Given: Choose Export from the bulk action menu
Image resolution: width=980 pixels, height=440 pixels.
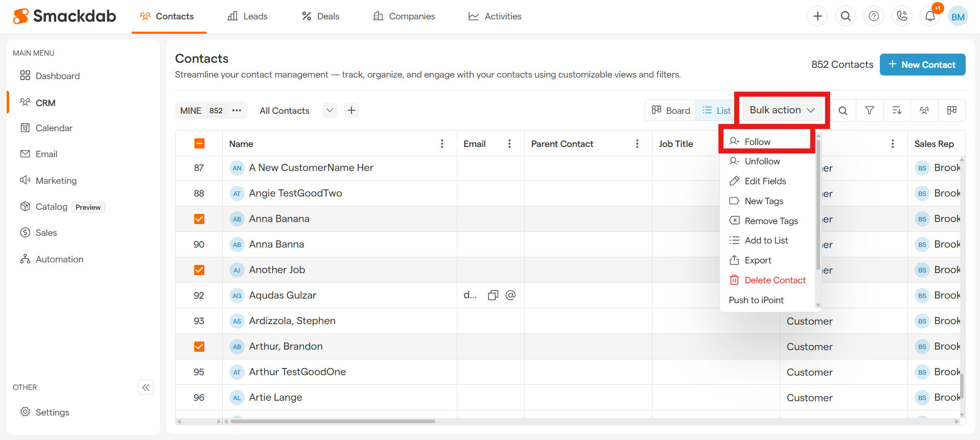Looking at the screenshot, I should coord(758,260).
